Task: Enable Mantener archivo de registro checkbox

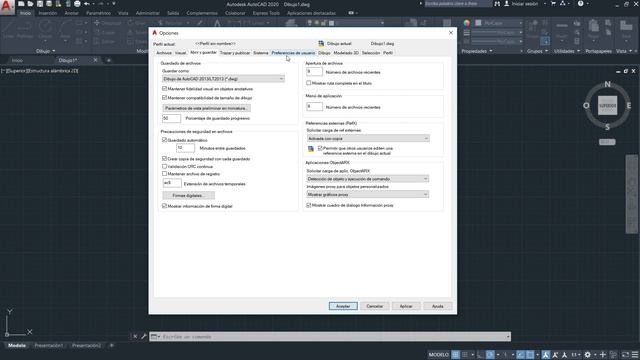Action: 164,174
